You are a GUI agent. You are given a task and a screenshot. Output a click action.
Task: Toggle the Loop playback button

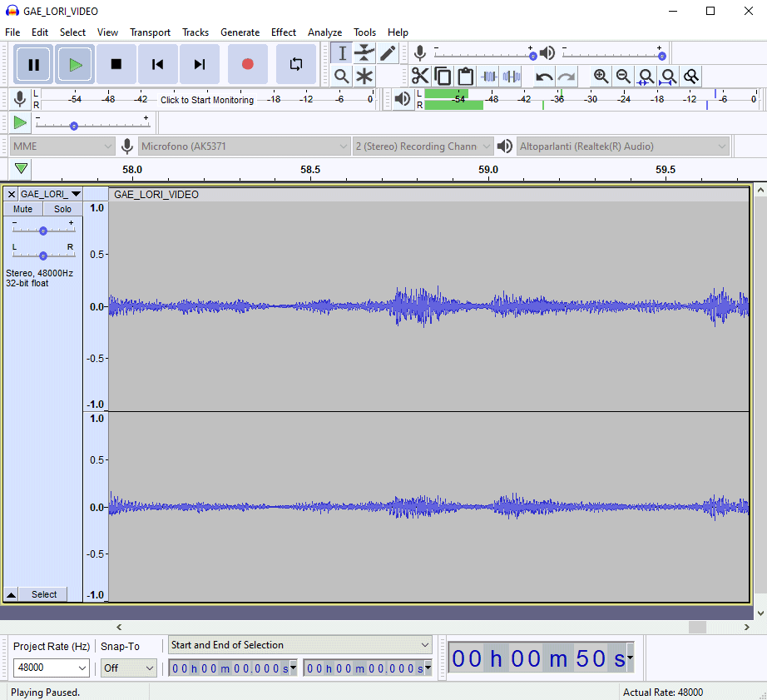pos(296,64)
